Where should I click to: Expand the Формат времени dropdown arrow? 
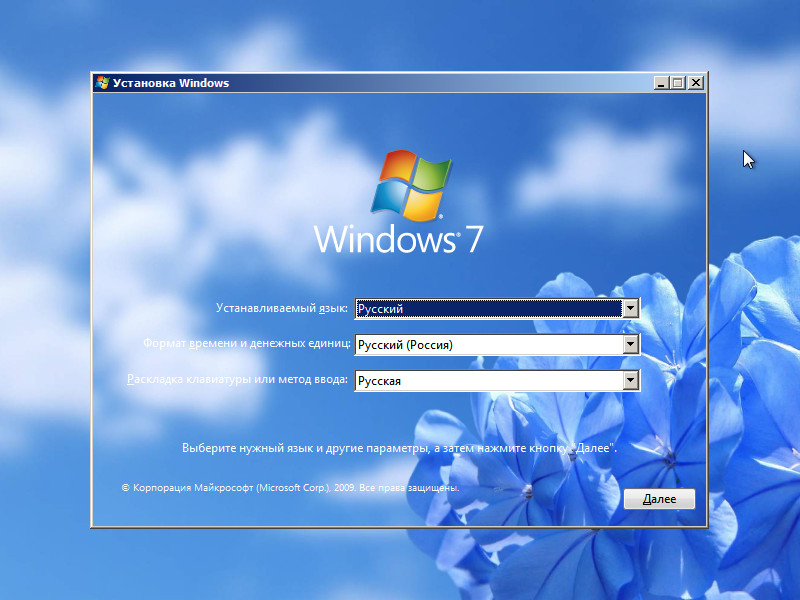(x=630, y=345)
